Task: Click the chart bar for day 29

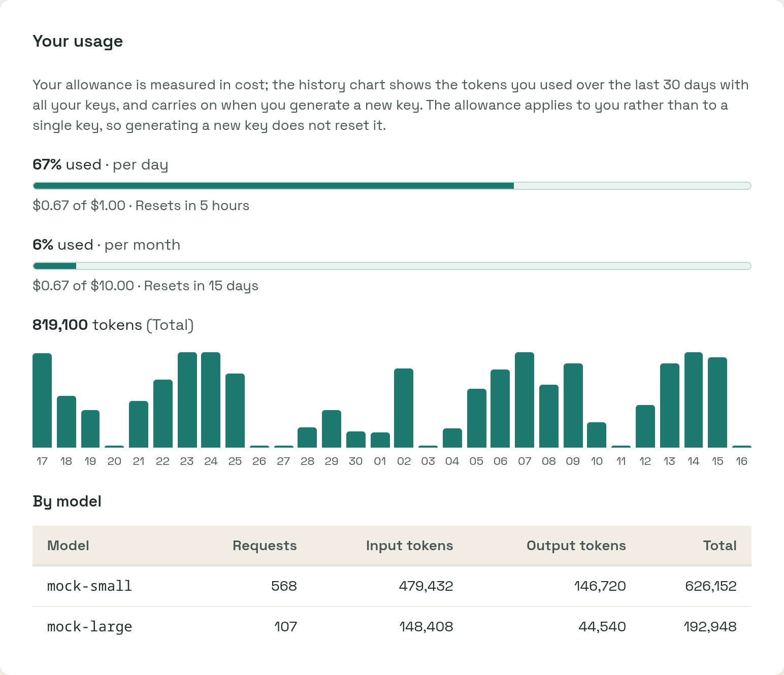Action: tap(332, 429)
